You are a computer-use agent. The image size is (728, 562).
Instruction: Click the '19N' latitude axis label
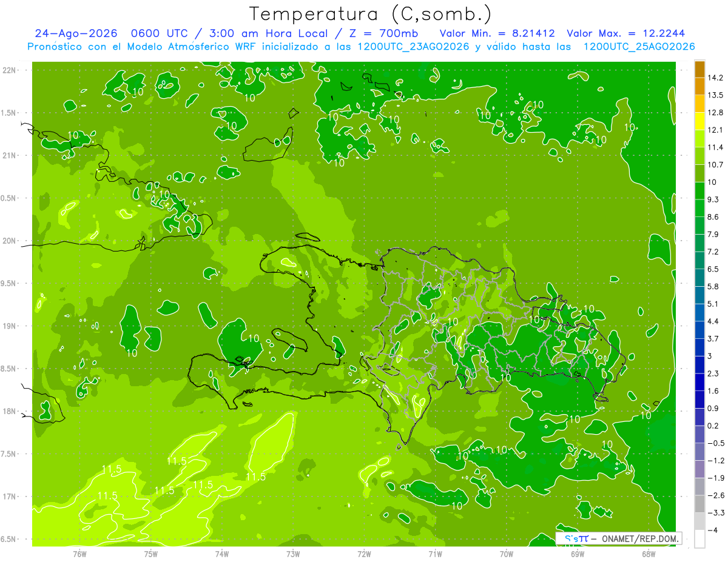(8, 326)
